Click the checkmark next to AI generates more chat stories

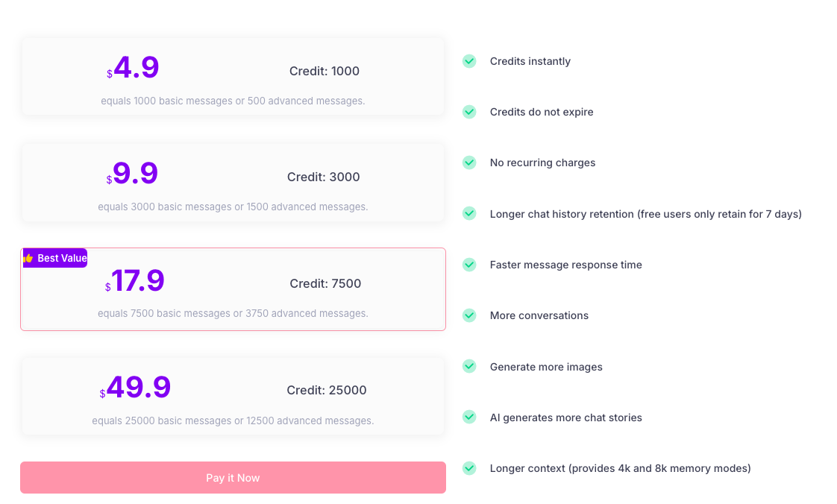[x=469, y=418]
